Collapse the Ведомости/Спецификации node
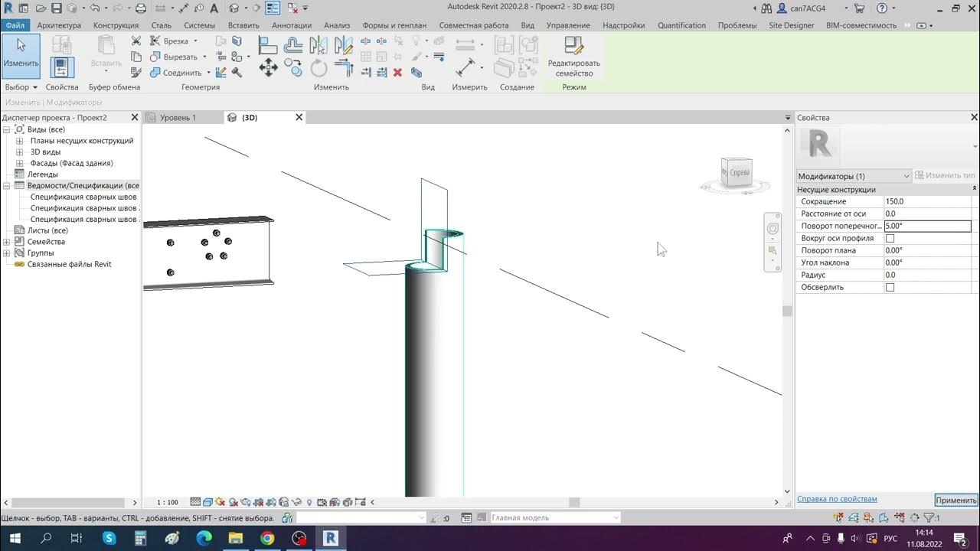 tap(7, 185)
